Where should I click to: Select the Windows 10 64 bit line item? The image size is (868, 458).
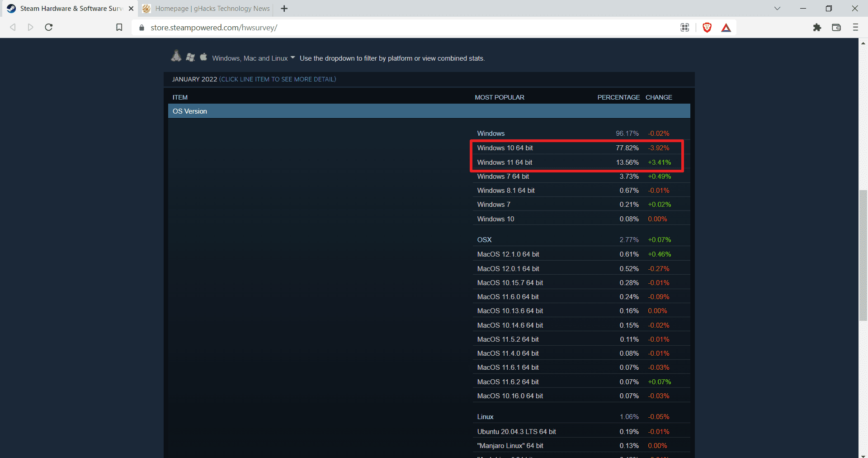(x=505, y=148)
